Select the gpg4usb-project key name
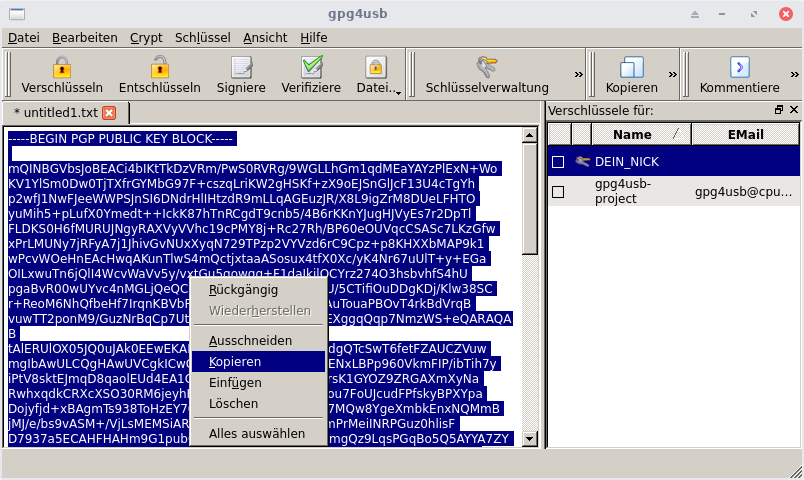The width and height of the screenshot is (804, 480). pos(622,191)
